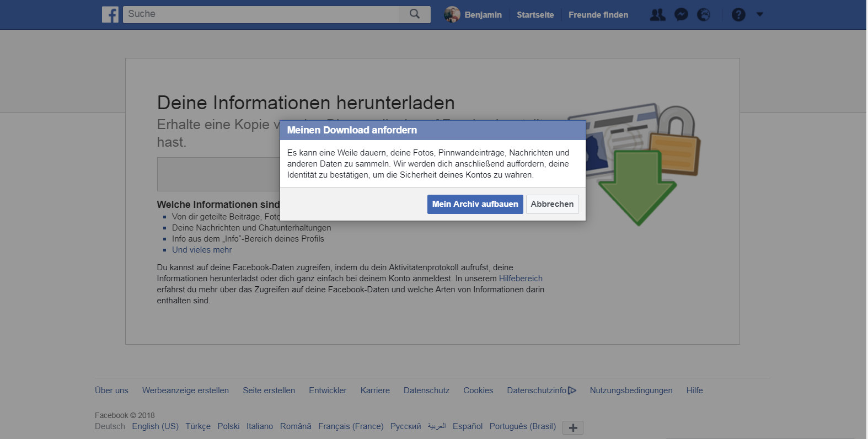Open the notifications globe icon
Screen dimensions: 868x439
[704, 15]
